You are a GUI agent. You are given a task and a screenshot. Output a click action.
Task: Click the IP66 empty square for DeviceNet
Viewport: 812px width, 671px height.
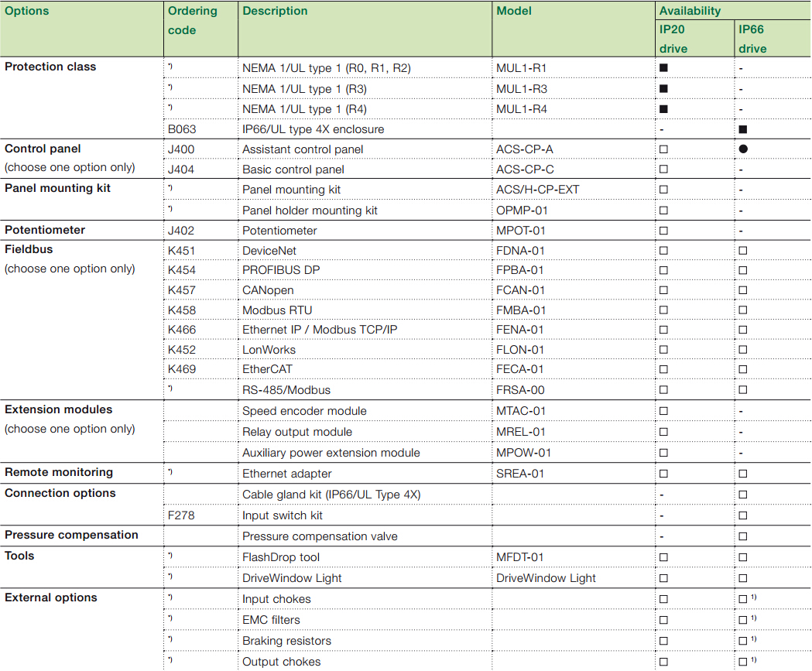742,251
